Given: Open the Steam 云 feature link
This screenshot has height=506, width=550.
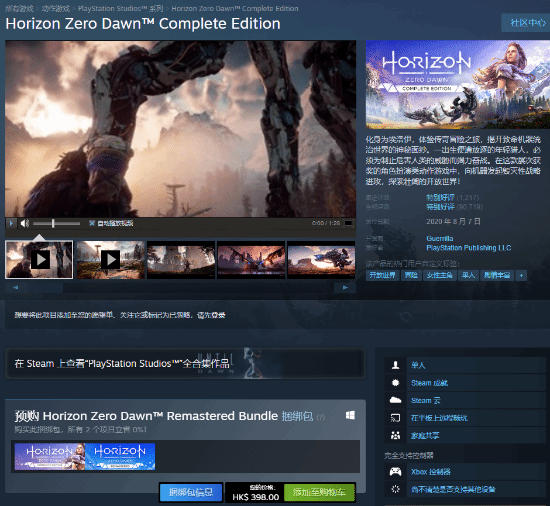Looking at the screenshot, I should tap(425, 400).
